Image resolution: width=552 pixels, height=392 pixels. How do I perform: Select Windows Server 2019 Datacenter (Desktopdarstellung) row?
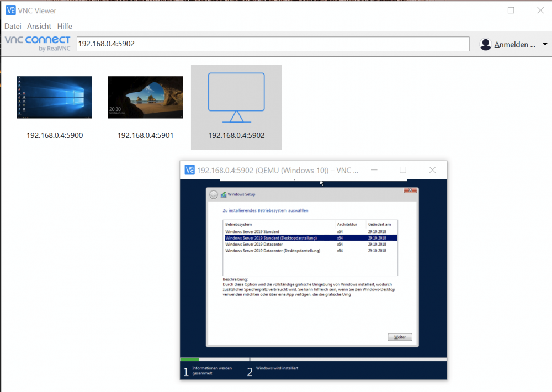(311, 251)
